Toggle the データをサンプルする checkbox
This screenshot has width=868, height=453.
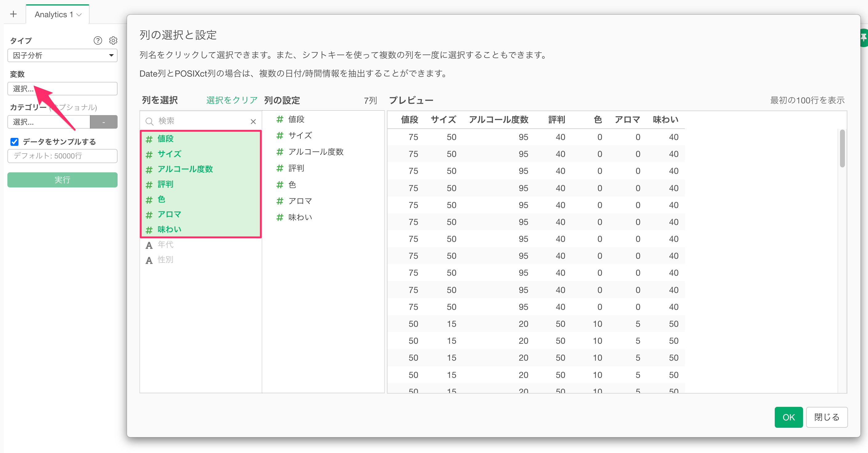click(x=14, y=142)
